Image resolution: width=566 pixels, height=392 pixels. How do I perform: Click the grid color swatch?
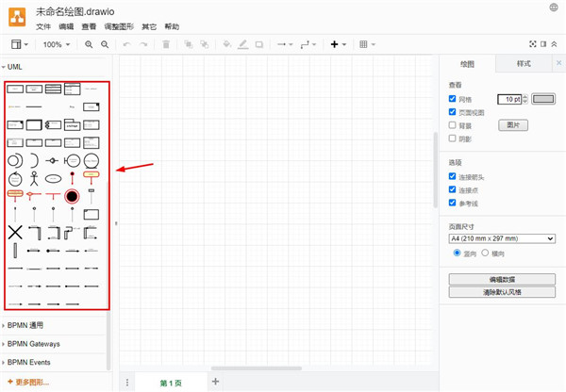[543, 99]
